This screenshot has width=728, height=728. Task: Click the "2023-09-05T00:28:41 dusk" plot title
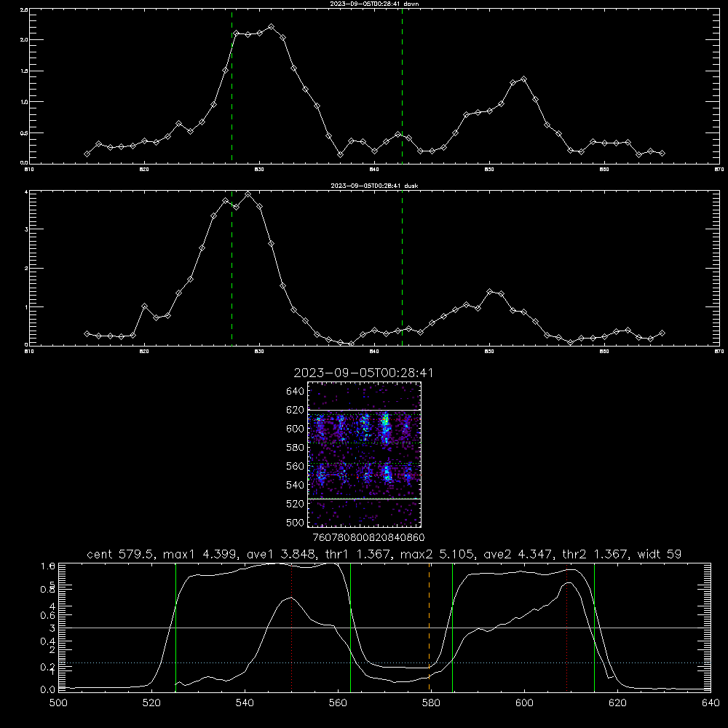375,186
